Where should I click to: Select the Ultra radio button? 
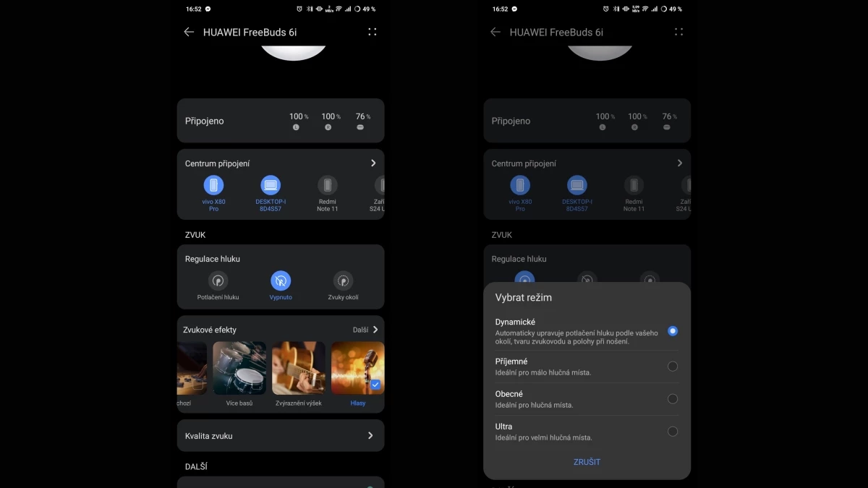tap(673, 432)
